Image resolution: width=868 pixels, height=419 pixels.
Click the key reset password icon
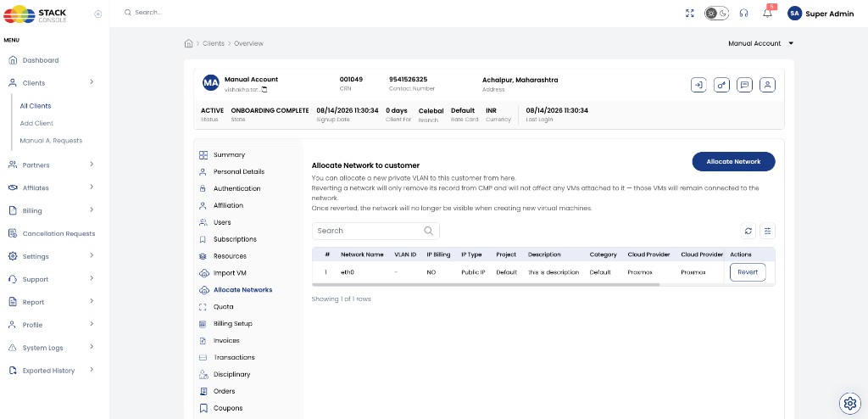pyautogui.click(x=721, y=85)
